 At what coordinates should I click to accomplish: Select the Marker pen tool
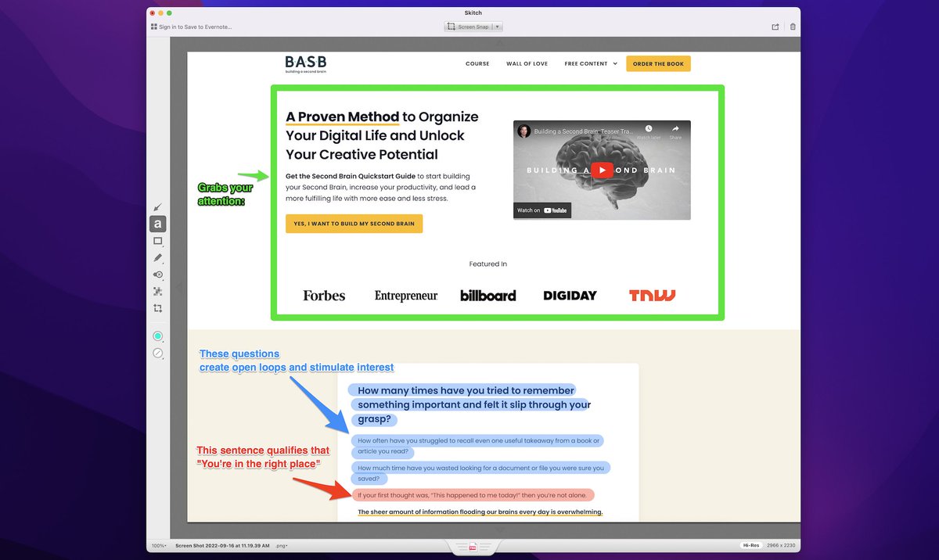tap(157, 257)
